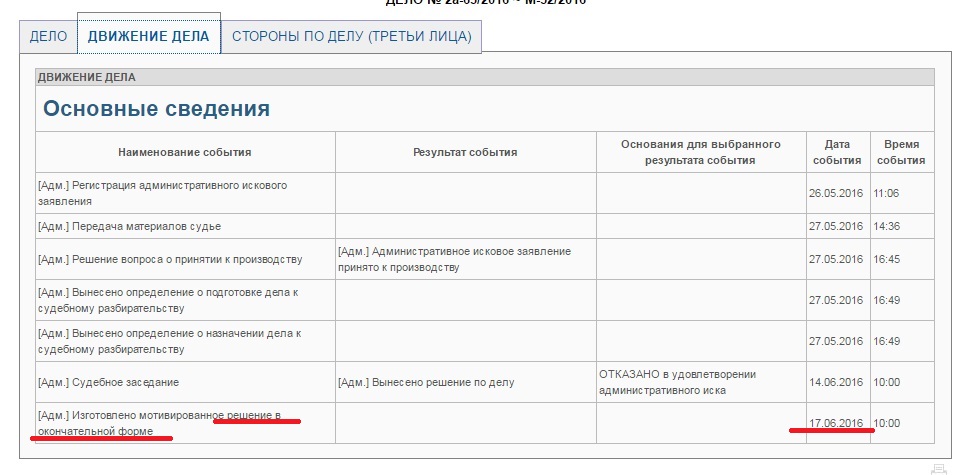Click the определение о подготовке дела event
Image resolution: width=962 pixels, height=475 pixels.
(167, 299)
